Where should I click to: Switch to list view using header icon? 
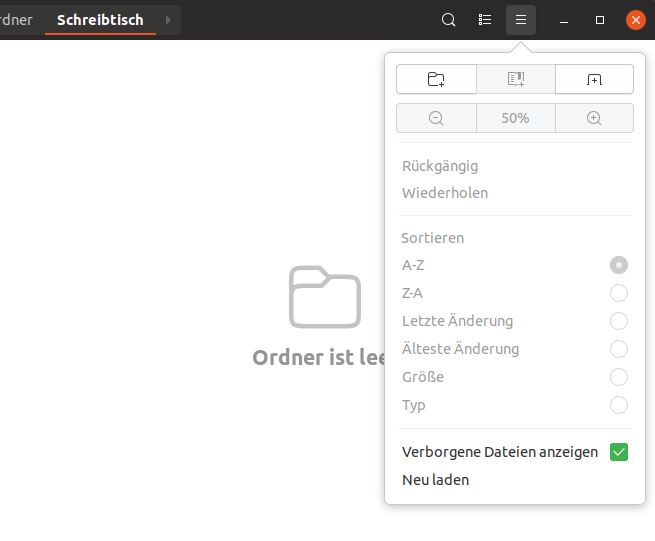(485, 20)
